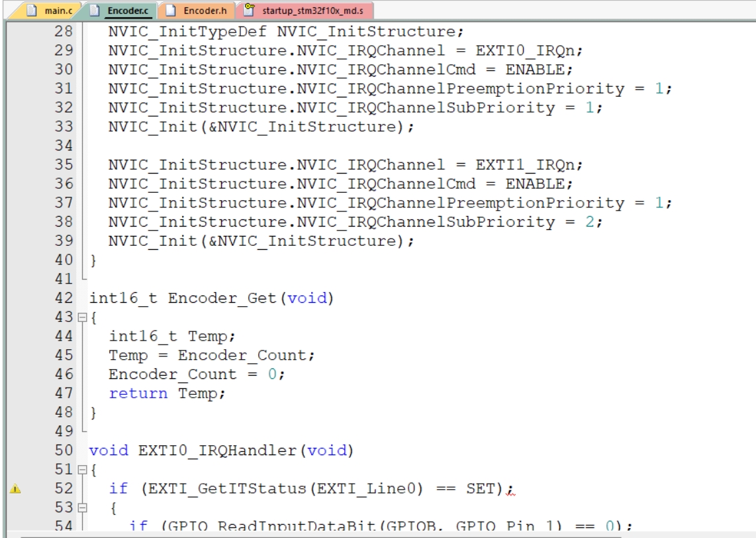This screenshot has height=538, width=756.
Task: Switch to startup_stm32f10x_md.s tab
Action: pyautogui.click(x=305, y=10)
